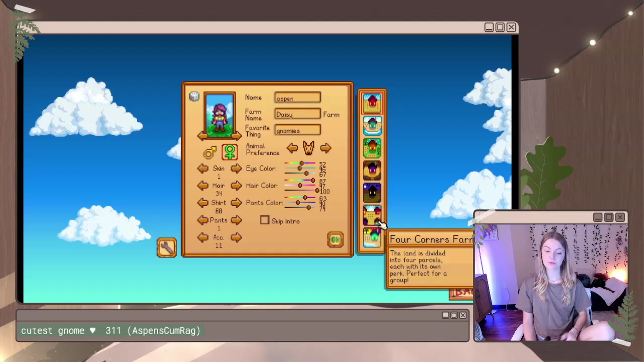Select the Standard Farm map icon
644x362 pixels.
tap(372, 103)
